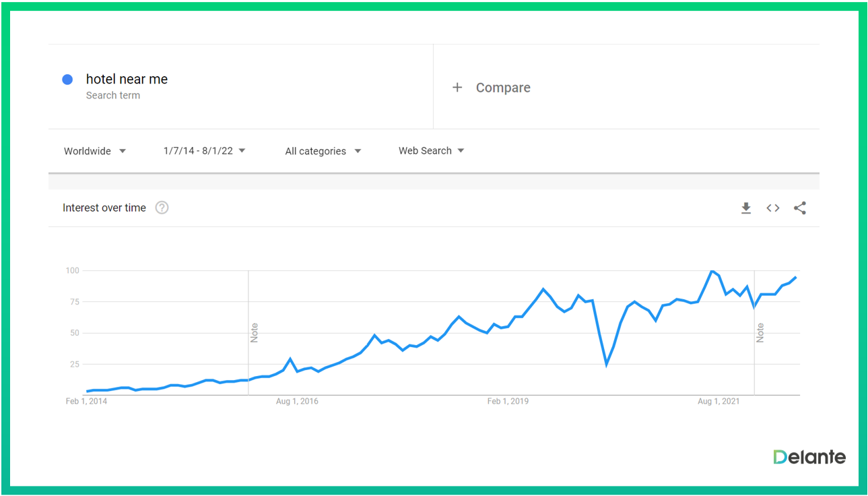Expand the Worldwide region dropdown
The image size is (868, 496).
pyautogui.click(x=95, y=151)
